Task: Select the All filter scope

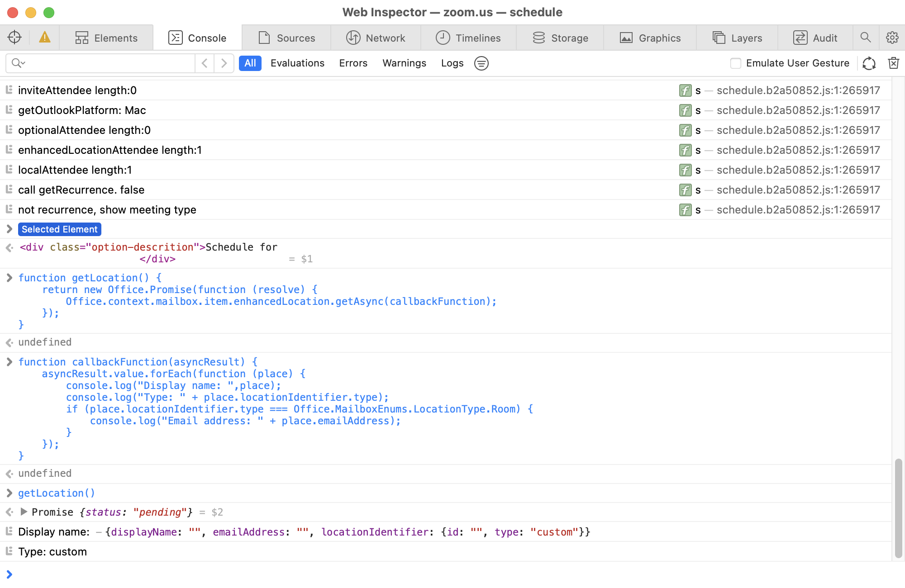Action: click(250, 63)
